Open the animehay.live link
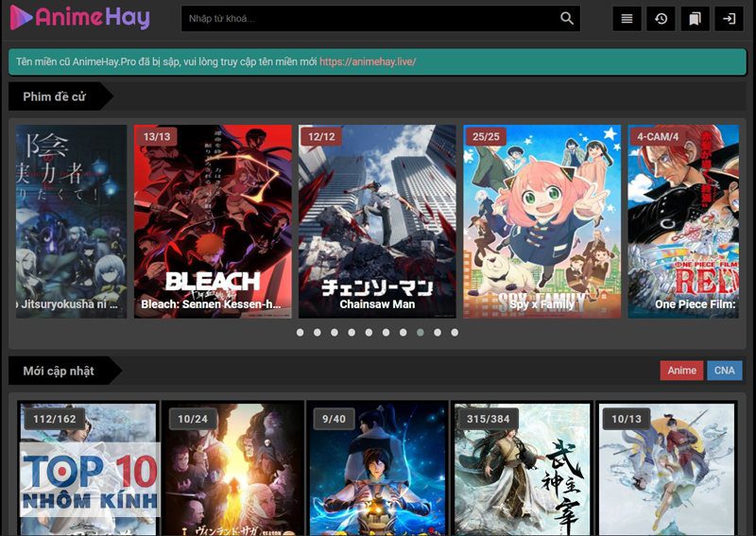Screen dimensions: 756x536 [x=368, y=61]
